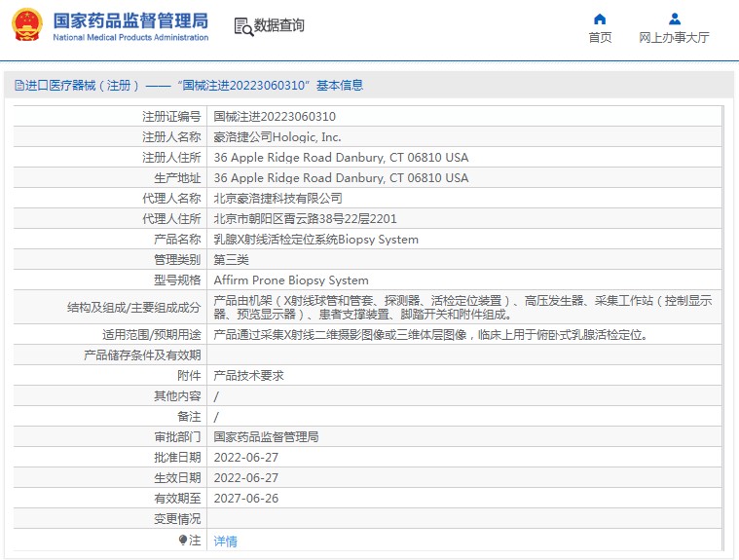Click the 附件 row label

pyautogui.click(x=189, y=376)
